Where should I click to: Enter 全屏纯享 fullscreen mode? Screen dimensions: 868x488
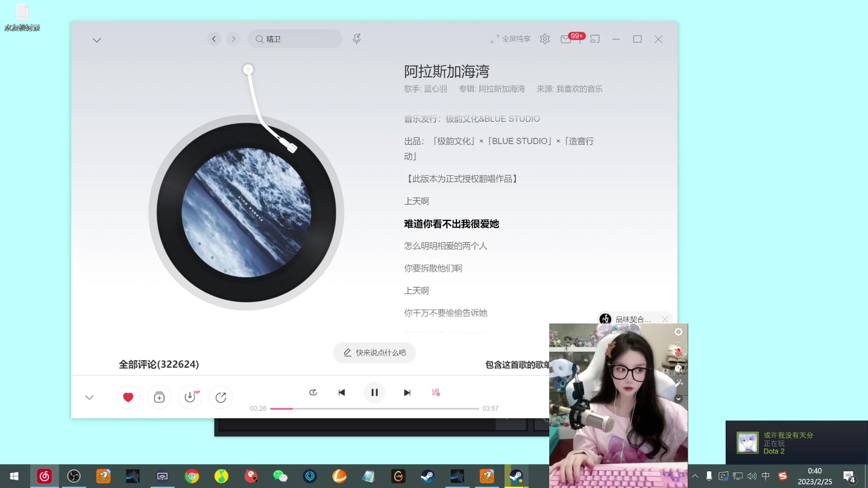point(511,39)
